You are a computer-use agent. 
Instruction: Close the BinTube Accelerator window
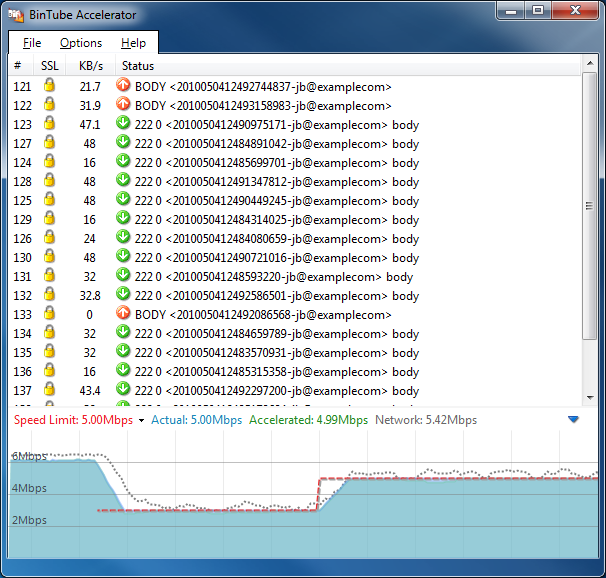(575, 11)
